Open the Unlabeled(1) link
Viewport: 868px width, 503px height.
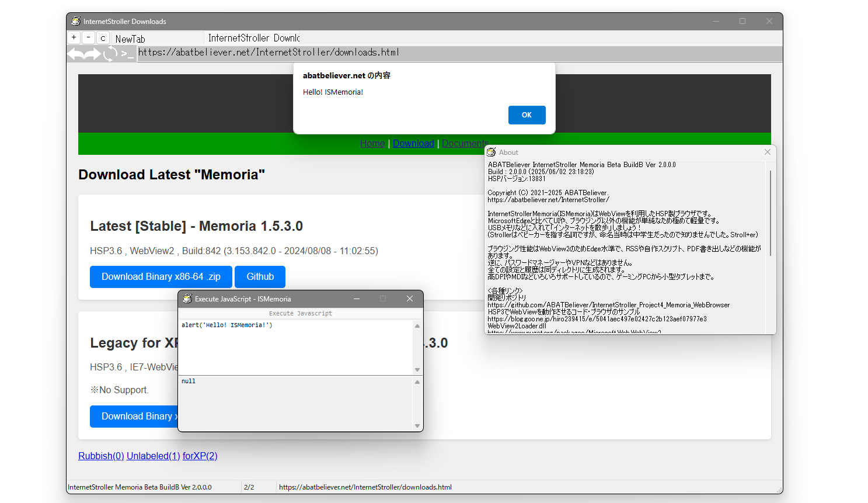click(154, 456)
